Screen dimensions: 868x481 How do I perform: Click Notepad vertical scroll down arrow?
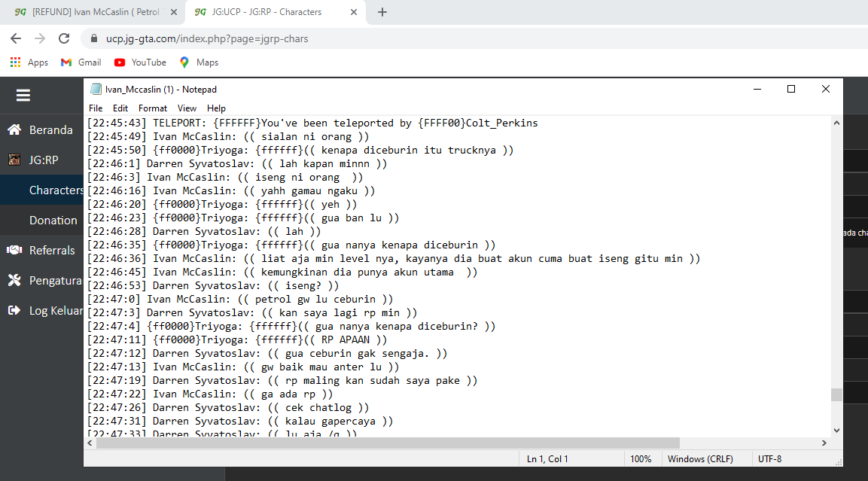(836, 430)
